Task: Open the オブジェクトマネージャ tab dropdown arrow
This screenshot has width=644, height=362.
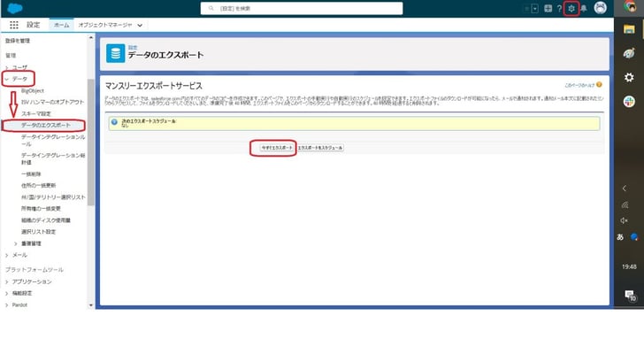Action: point(140,25)
